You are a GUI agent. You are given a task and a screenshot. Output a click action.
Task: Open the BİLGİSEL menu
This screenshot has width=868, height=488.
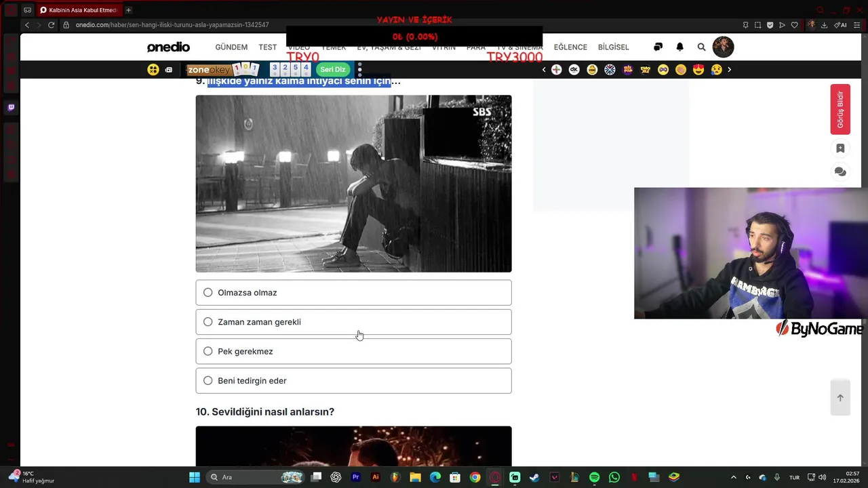[x=613, y=47]
